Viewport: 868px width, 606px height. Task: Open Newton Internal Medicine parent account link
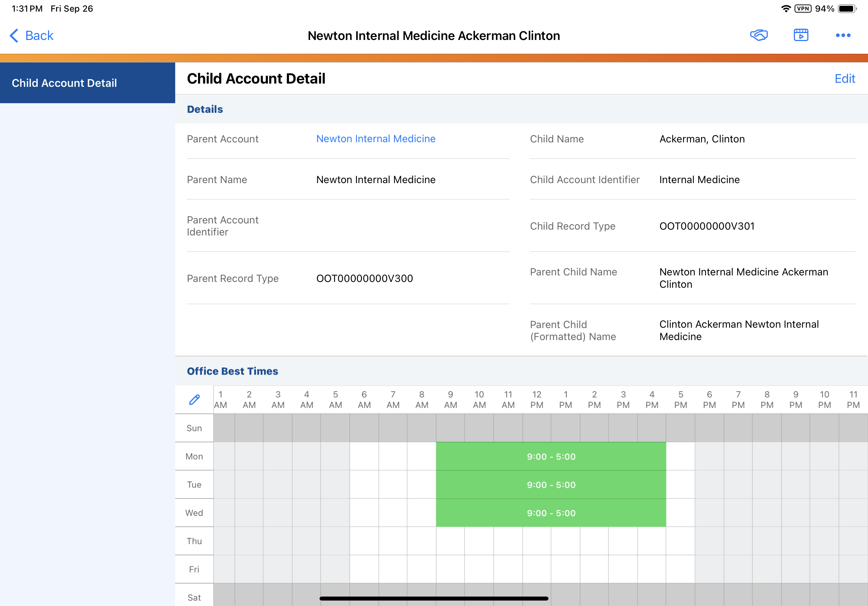375,139
